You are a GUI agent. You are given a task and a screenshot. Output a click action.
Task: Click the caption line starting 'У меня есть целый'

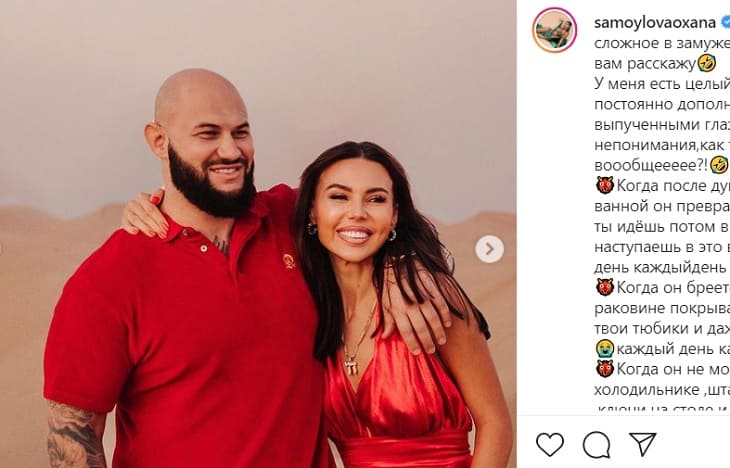[661, 83]
